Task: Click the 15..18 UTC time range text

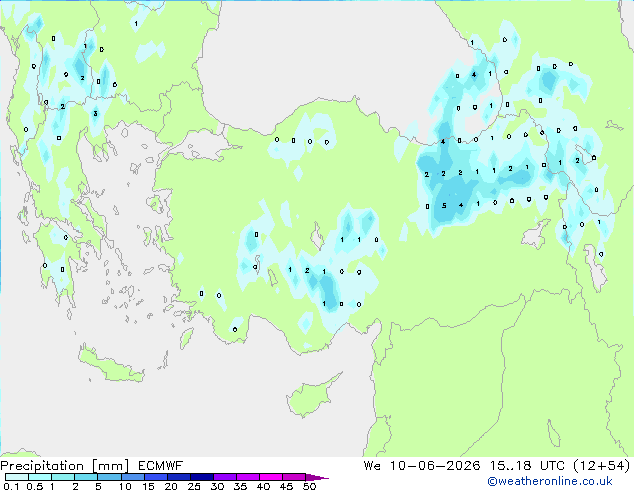Action: tap(527, 466)
